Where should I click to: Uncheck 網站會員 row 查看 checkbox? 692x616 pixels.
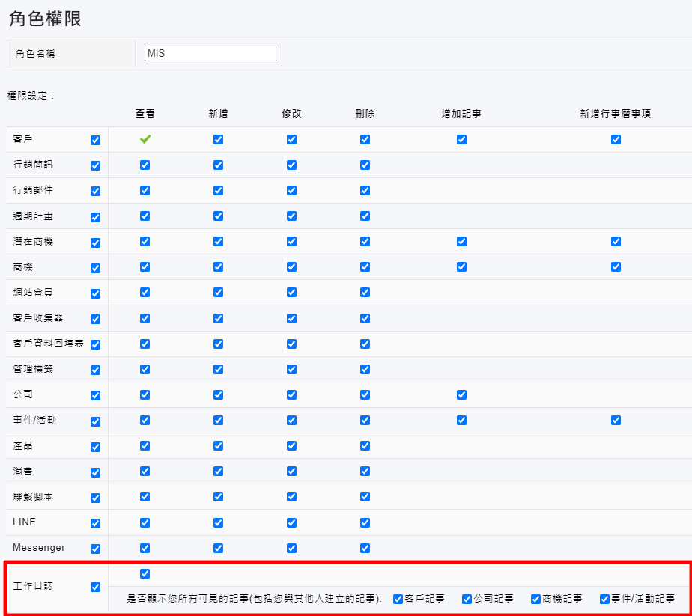(145, 293)
